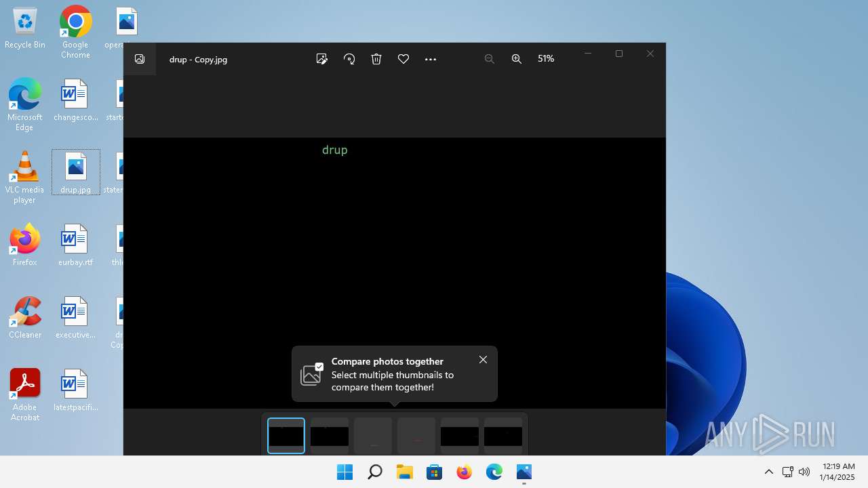Click the 51% zoom level indicator
The width and height of the screenshot is (868, 488).
point(546,59)
